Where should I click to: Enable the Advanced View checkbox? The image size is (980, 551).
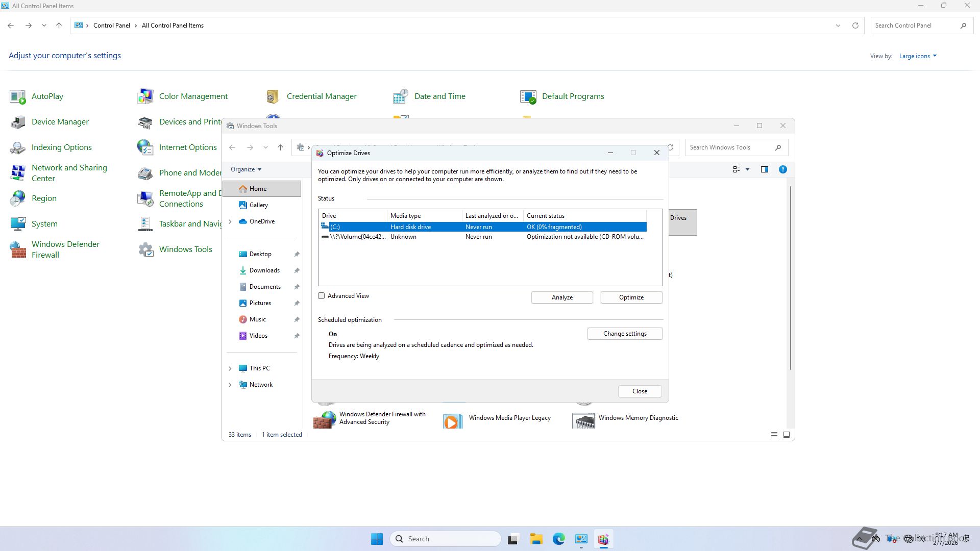[x=322, y=296]
